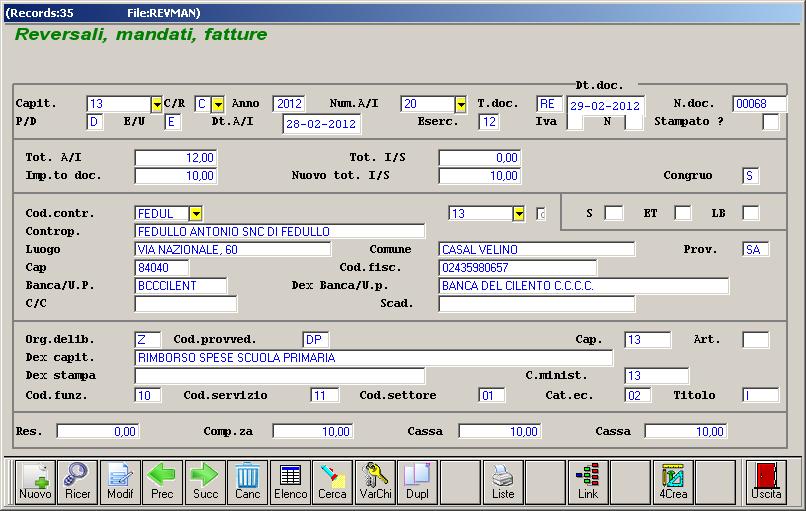Click the empty Scad. field
The width and height of the screenshot is (806, 511).
[x=537, y=304]
